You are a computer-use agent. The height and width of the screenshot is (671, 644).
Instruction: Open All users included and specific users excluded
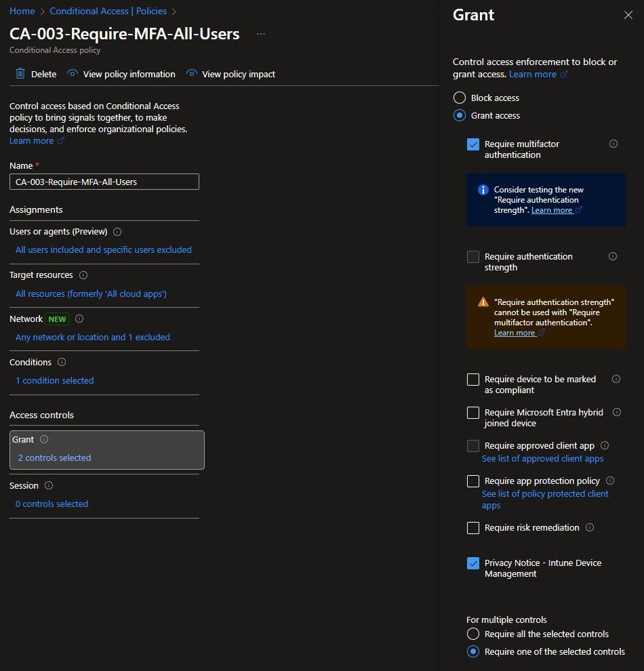coord(103,249)
